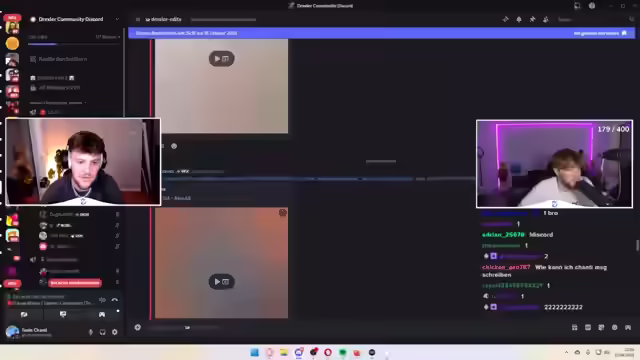Open File Explorer from taskbar

[284, 352]
